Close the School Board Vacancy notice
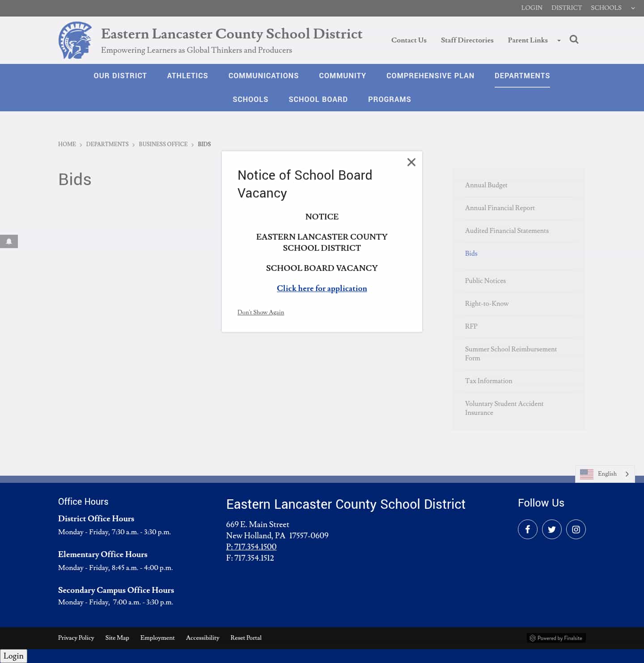 [x=411, y=162]
